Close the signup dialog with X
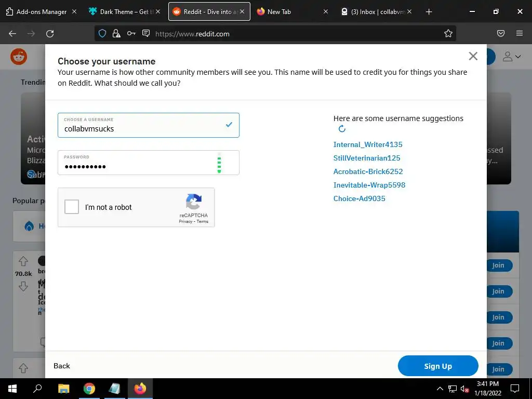Screen dimensions: 532x399 point(473,56)
